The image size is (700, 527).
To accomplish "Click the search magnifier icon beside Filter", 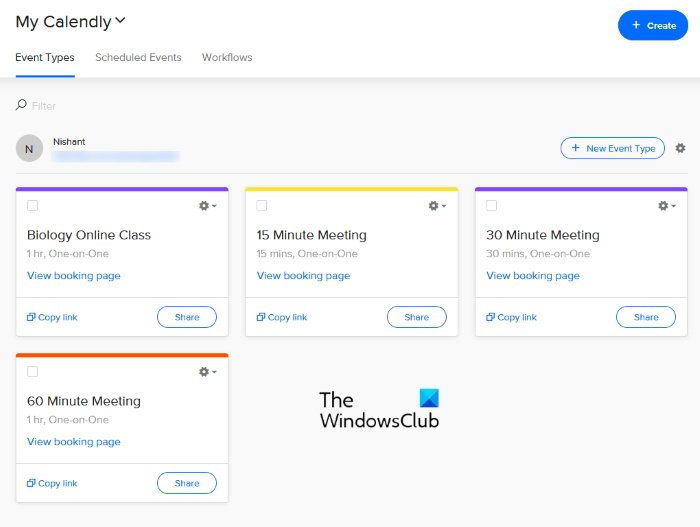I will point(21,105).
